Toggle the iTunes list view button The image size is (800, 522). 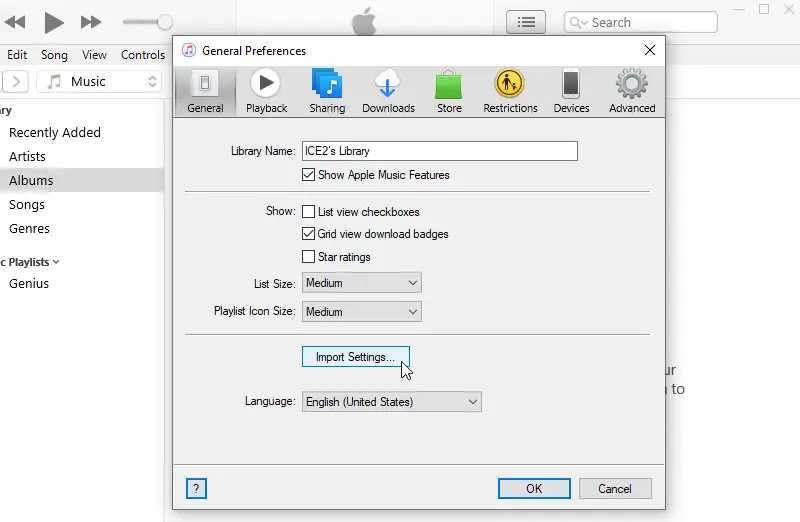(526, 22)
